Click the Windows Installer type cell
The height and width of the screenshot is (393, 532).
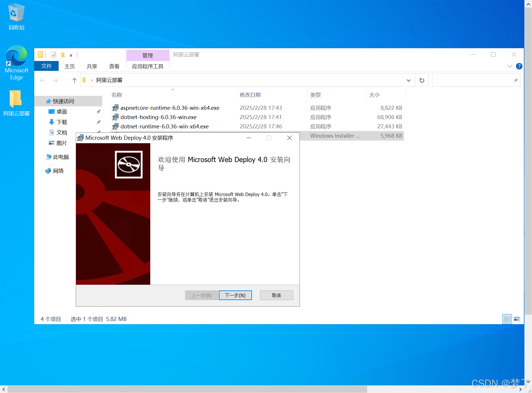pos(335,136)
